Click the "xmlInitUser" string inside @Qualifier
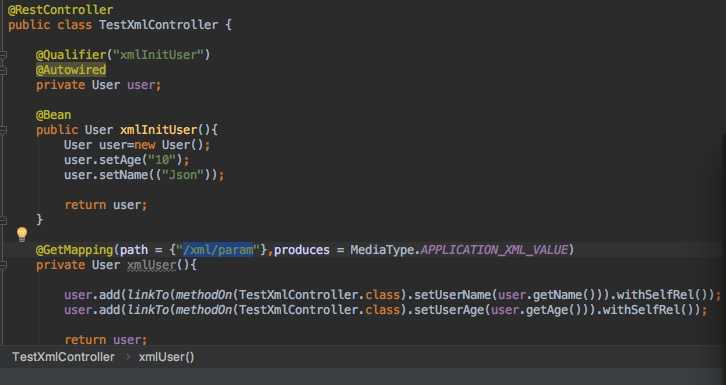 click(158, 55)
